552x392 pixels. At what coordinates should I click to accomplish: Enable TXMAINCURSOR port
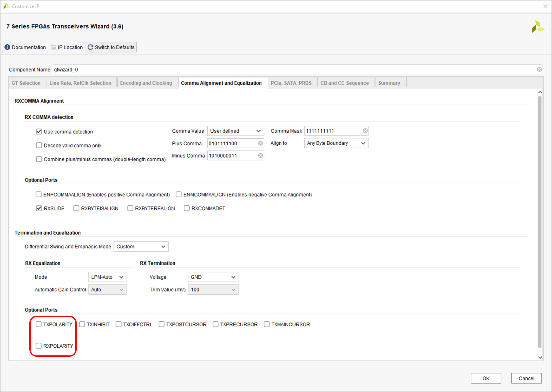[267, 324]
